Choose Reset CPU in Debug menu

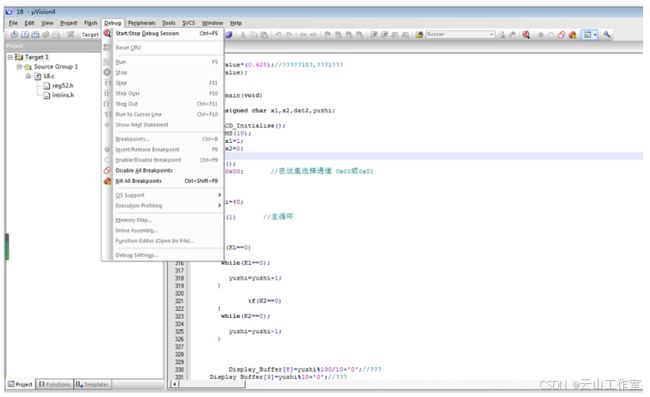pyautogui.click(x=162, y=48)
